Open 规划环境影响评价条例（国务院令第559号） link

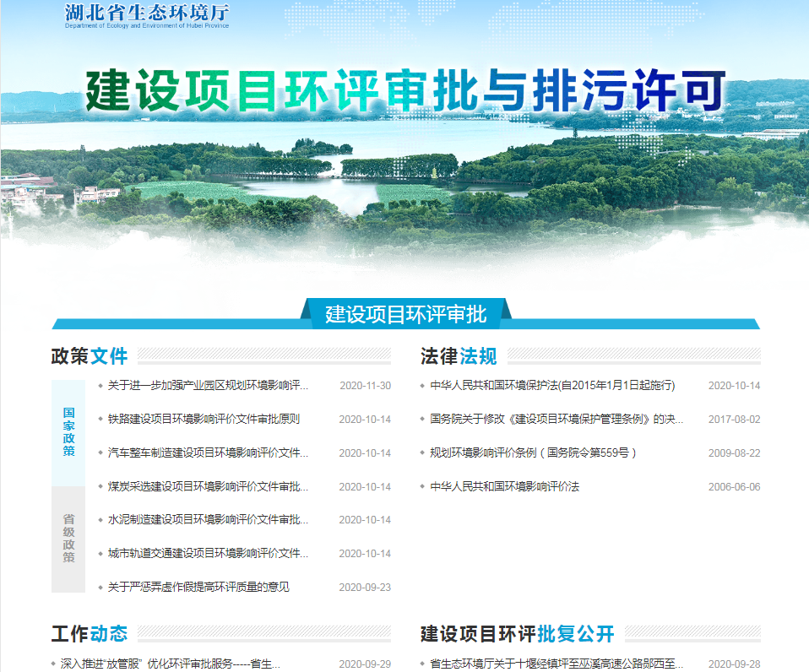(533, 453)
